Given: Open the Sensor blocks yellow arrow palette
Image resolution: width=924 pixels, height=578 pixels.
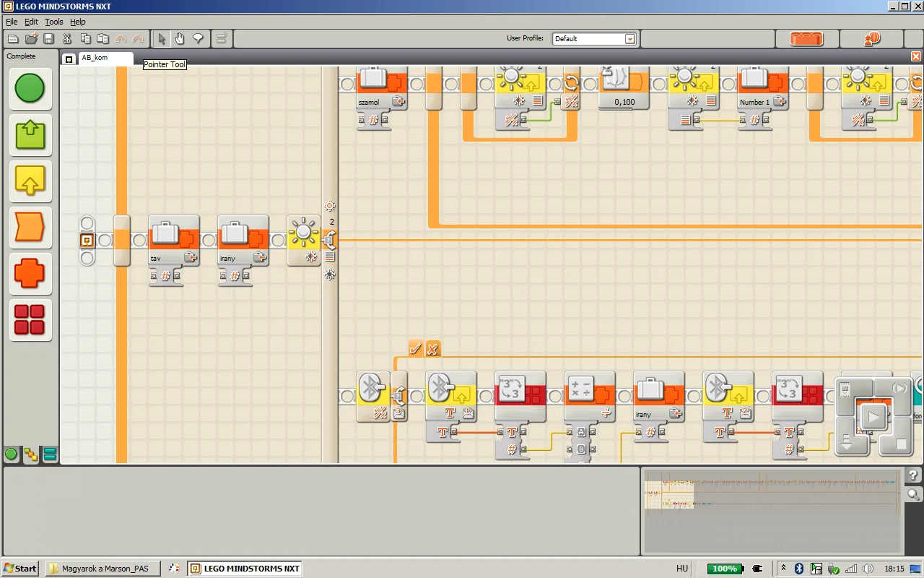Looking at the screenshot, I should pyautogui.click(x=30, y=181).
